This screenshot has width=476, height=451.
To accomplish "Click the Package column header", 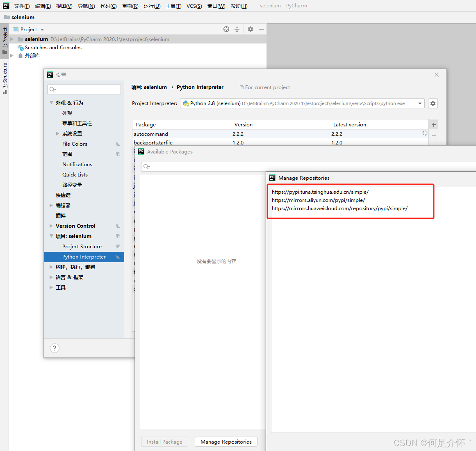I will 182,125.
